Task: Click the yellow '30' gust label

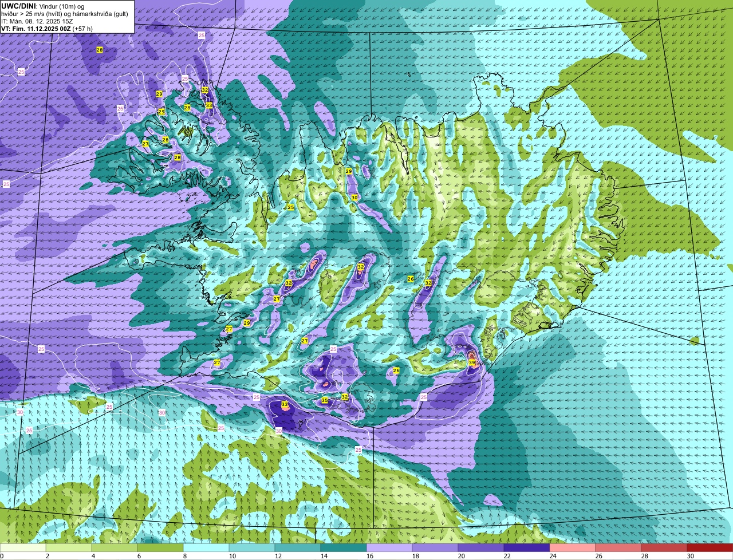Action: (x=354, y=197)
